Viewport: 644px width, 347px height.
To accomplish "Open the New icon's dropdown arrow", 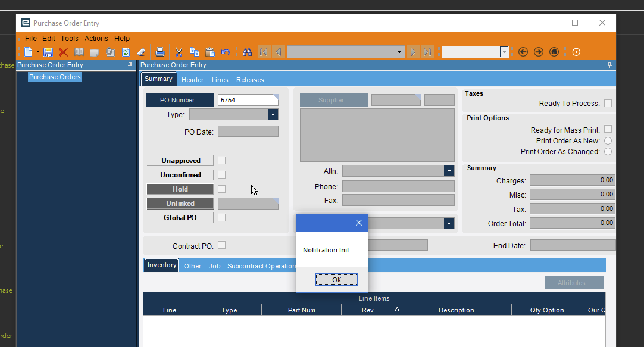I will 37,52.
